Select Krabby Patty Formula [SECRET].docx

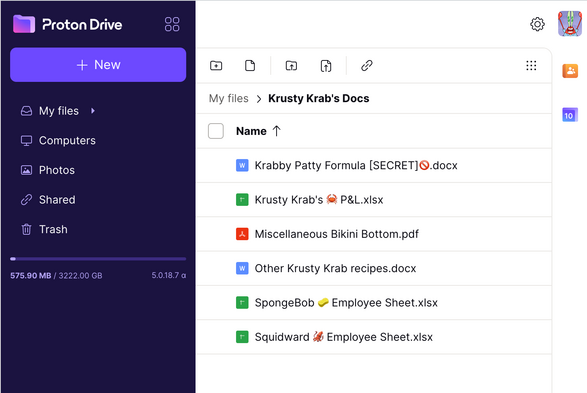click(x=374, y=165)
